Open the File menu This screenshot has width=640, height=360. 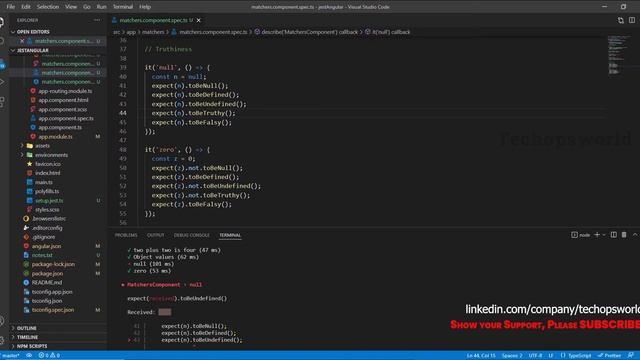coord(11,7)
